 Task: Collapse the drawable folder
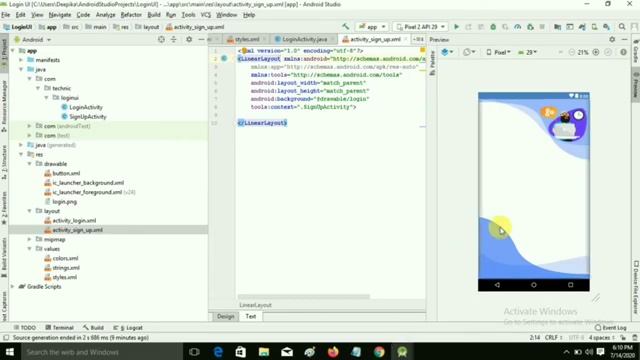(x=29, y=164)
